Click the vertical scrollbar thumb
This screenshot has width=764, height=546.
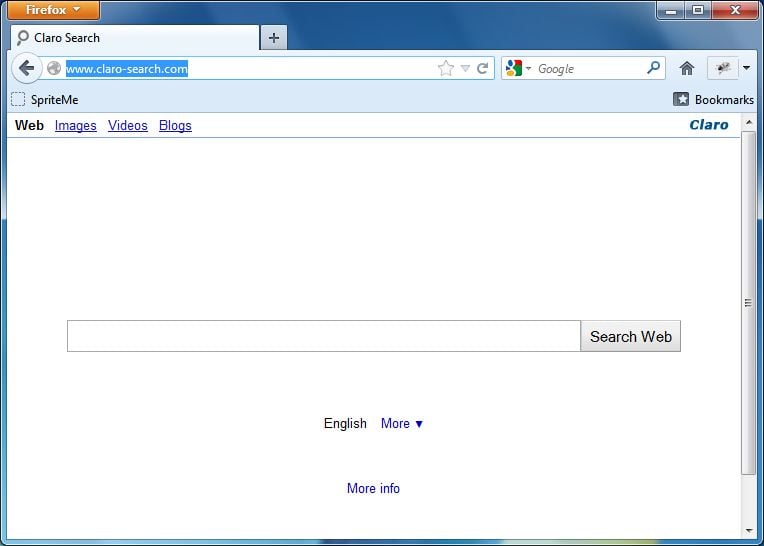coord(748,302)
